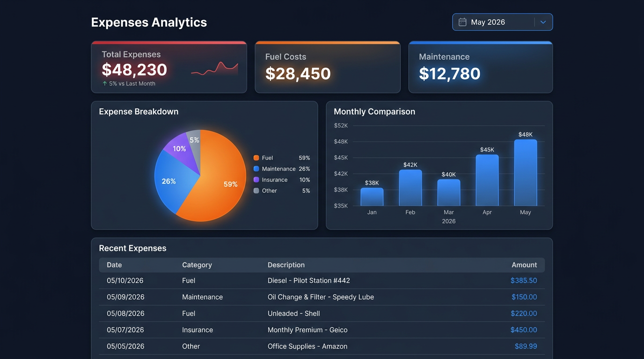Click 'Office Supplies - Amazon' description
The image size is (644, 359).
pos(307,346)
